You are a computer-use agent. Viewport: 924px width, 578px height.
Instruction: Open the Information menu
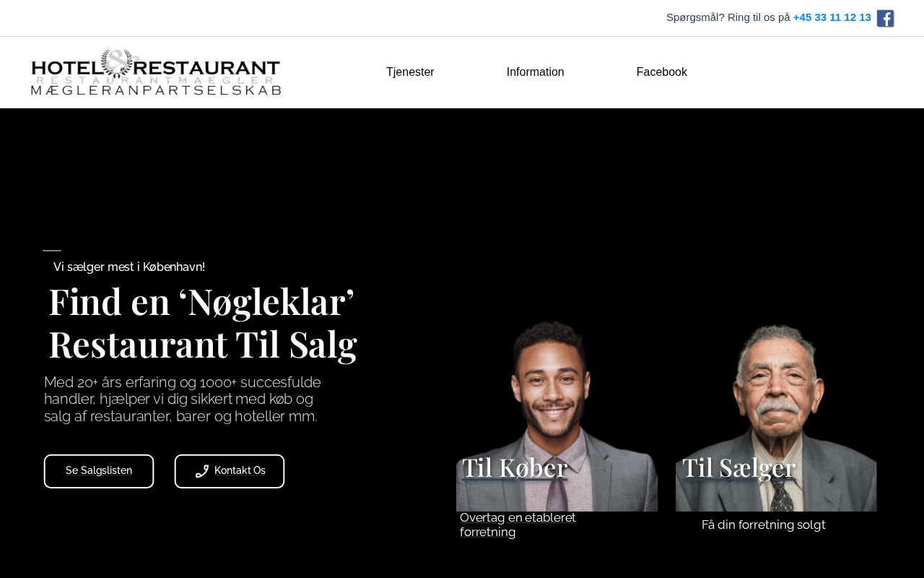coord(536,72)
